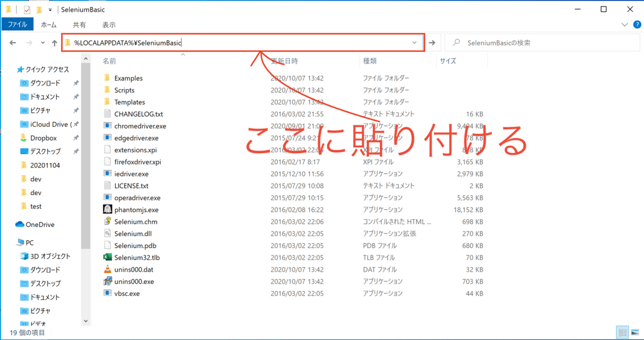This screenshot has height=340, width=644.
Task: Select the firefoxdriver.xpi file name
Action: [137, 162]
